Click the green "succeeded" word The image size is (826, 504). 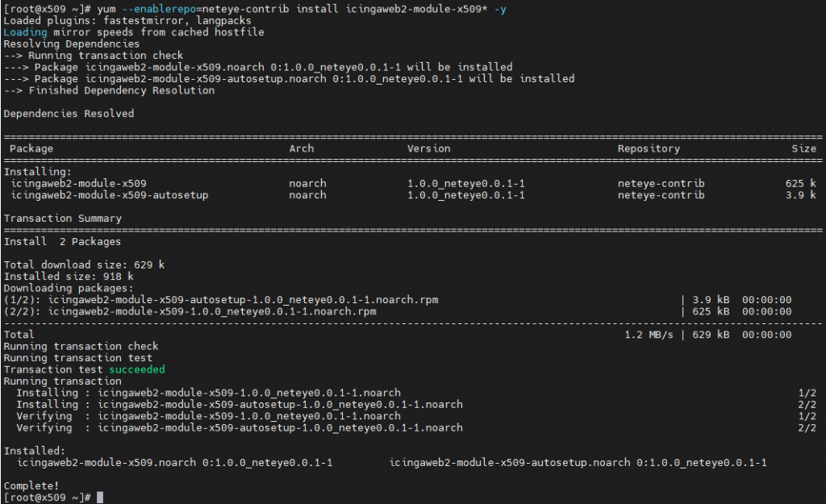(x=137, y=369)
